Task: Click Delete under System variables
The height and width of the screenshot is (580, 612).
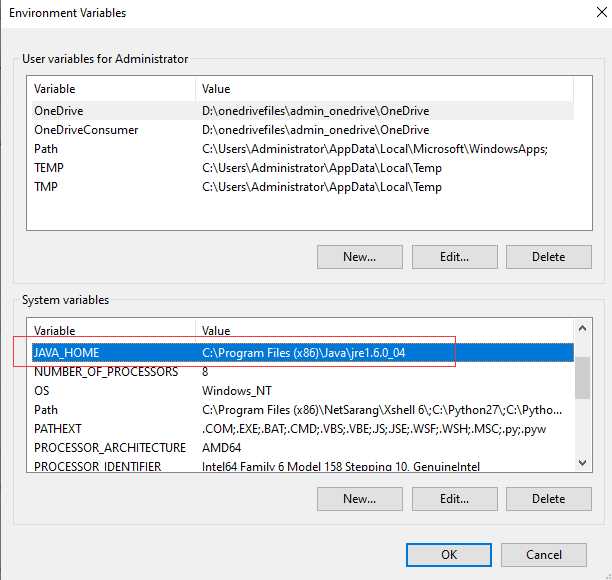Action: pos(548,498)
